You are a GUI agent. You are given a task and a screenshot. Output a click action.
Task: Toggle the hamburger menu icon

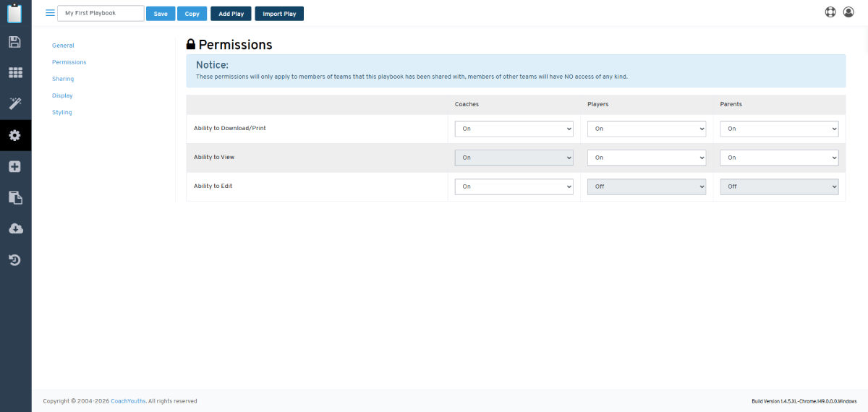(50, 13)
